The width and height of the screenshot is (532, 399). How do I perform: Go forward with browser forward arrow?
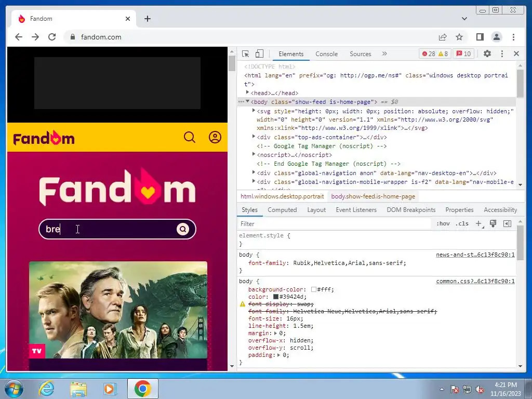(x=35, y=37)
